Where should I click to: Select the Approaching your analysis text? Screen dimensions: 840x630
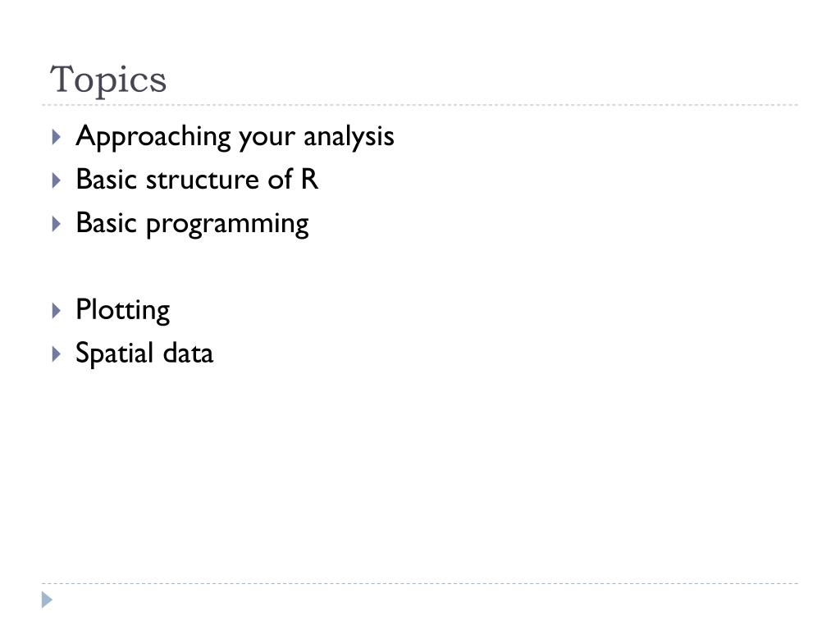point(235,137)
